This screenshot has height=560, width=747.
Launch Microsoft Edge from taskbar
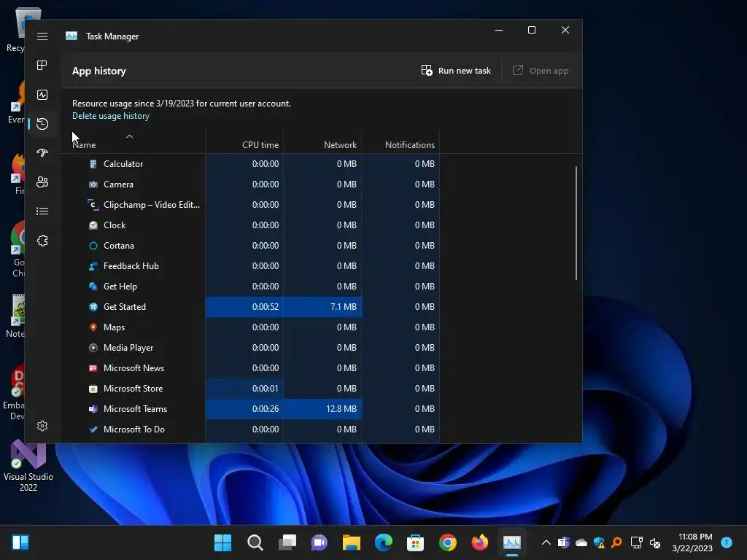click(384, 542)
